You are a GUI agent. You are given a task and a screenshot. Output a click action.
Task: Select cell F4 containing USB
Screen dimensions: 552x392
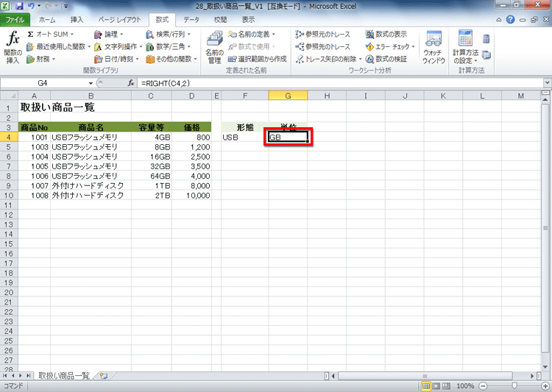click(x=245, y=138)
